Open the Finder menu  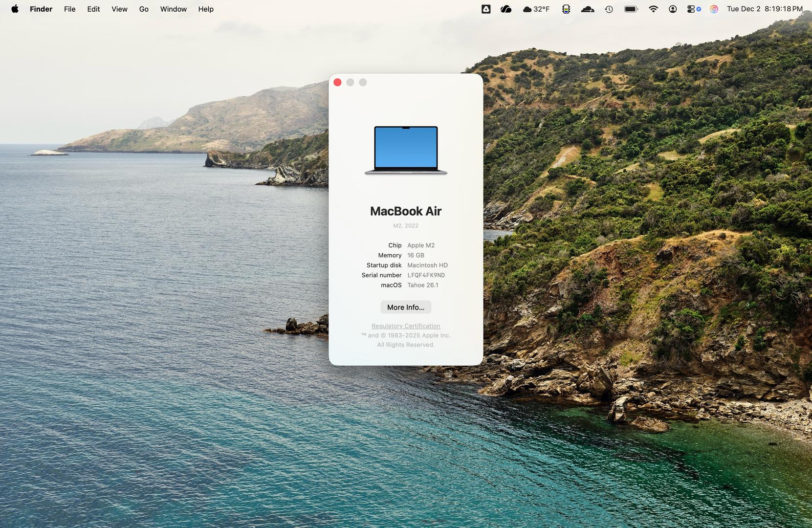[41, 9]
